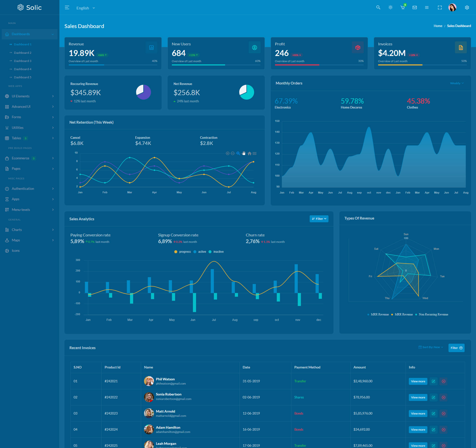476x448 pixels.
Task: Select zoom magnifier in Net Retention chart
Action: (238, 153)
